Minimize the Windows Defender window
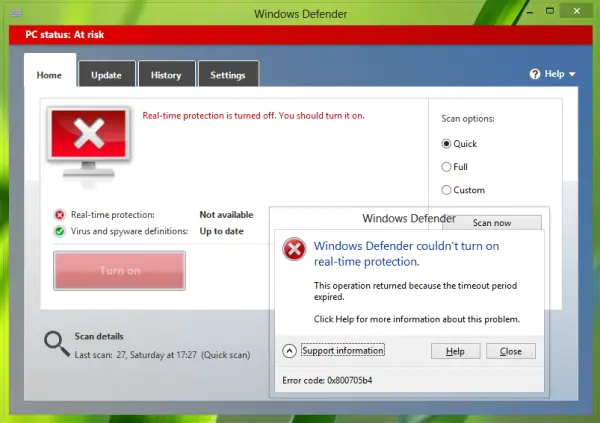 pos(530,11)
